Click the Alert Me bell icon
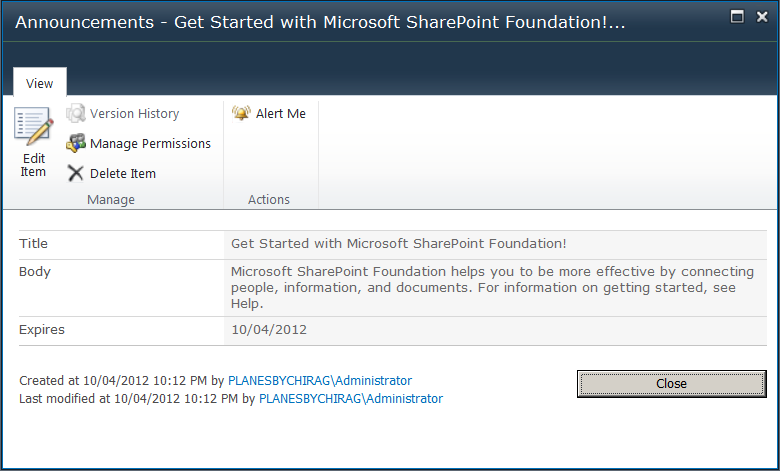 [241, 114]
